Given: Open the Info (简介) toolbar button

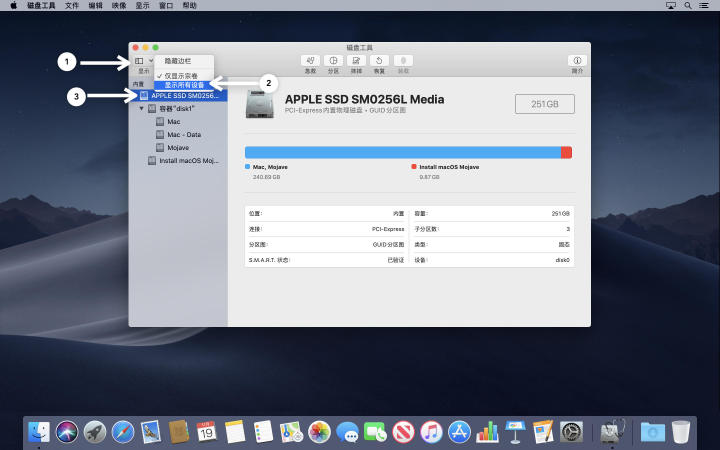Looking at the screenshot, I should [577, 61].
